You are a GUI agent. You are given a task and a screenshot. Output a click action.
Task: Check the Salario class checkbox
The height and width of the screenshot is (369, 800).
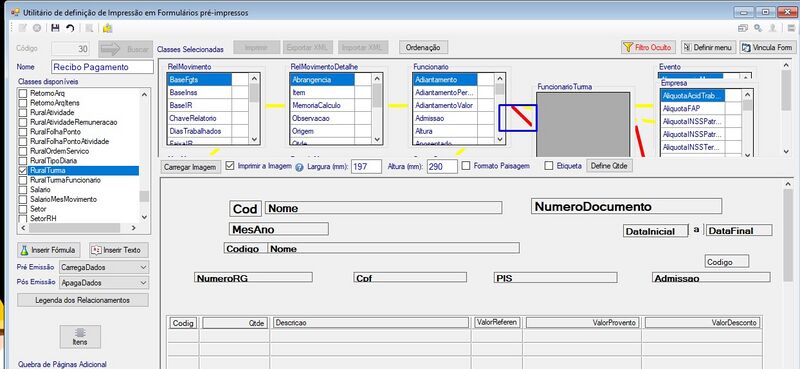(22, 190)
